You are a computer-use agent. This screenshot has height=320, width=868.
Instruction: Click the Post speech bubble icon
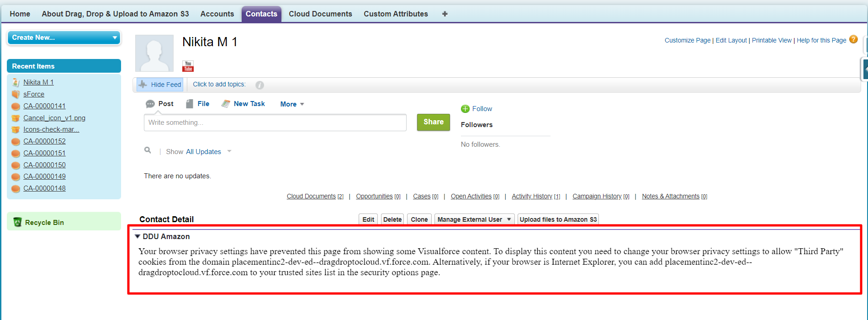point(150,104)
